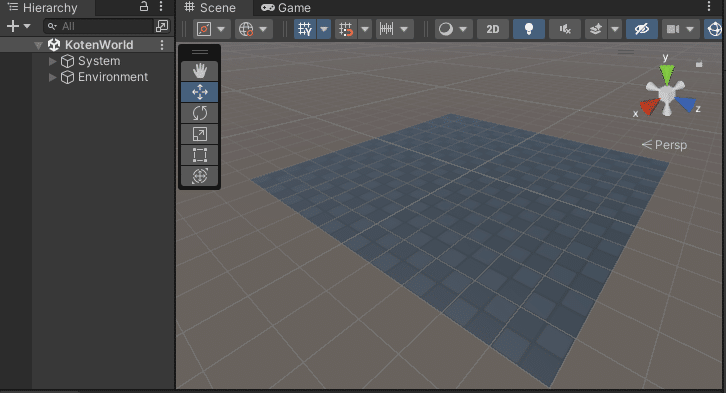Toggle the orientation gizmo lock
Screen dimensions: 726x393
point(699,64)
